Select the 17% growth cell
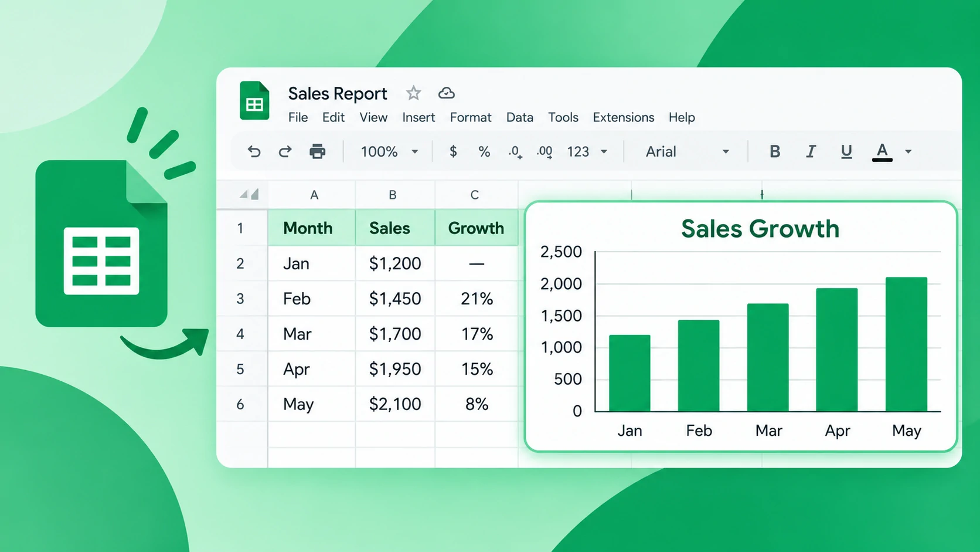Image resolution: width=980 pixels, height=552 pixels. [x=477, y=334]
